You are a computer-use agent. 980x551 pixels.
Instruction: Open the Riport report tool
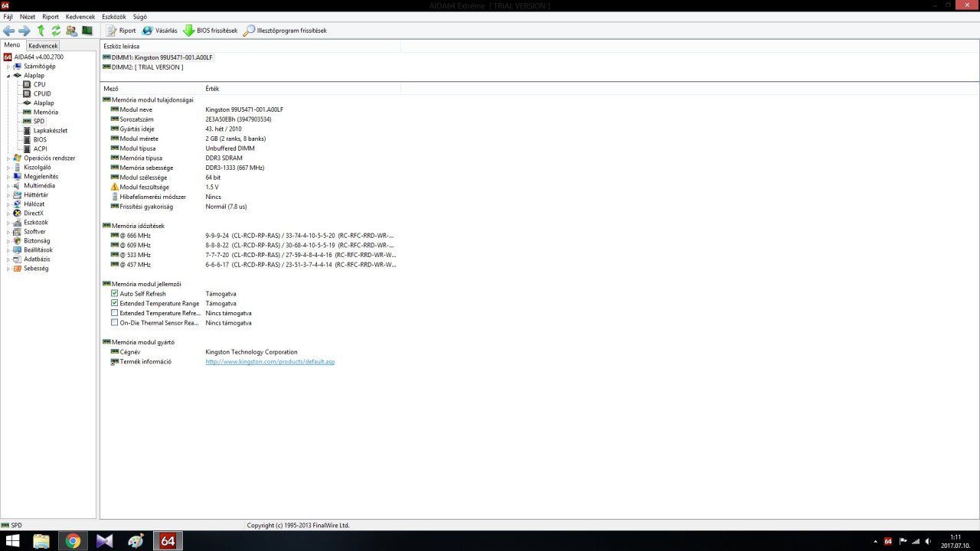pyautogui.click(x=121, y=31)
